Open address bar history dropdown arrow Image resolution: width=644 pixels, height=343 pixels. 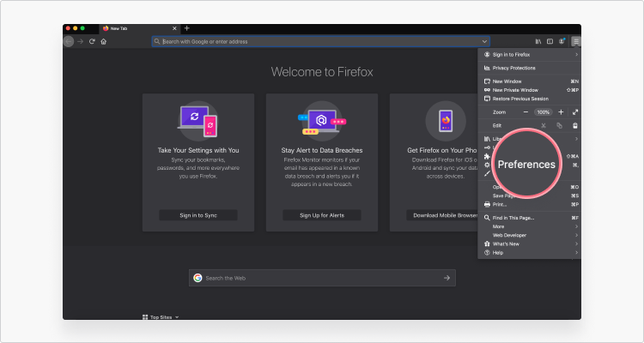(x=484, y=41)
